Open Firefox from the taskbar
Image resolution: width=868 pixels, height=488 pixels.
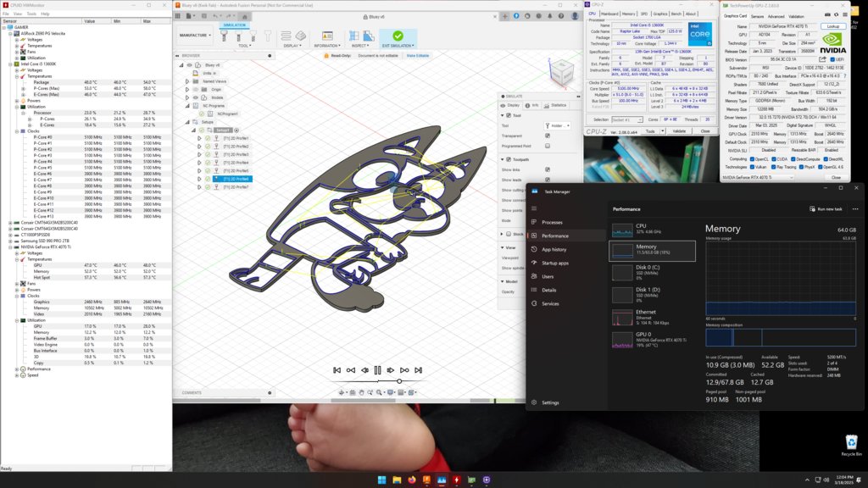point(412,480)
